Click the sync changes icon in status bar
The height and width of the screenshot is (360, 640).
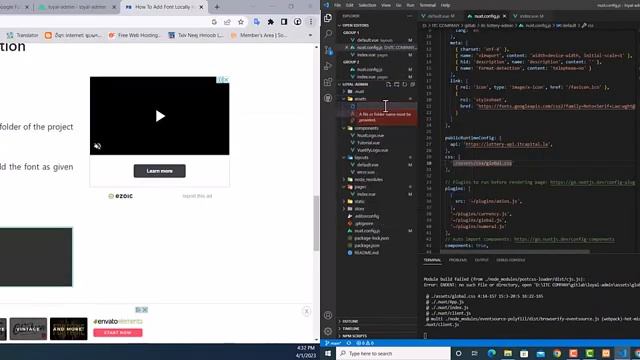pos(349,343)
